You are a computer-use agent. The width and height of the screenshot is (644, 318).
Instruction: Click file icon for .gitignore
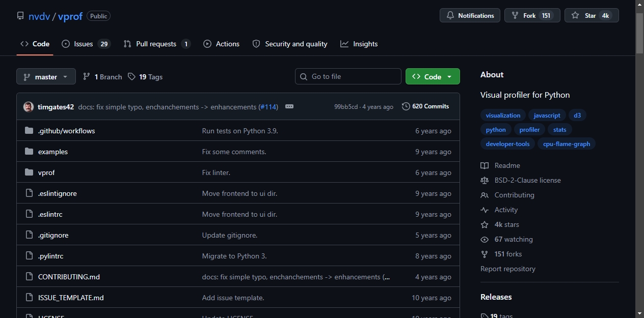pyautogui.click(x=29, y=235)
